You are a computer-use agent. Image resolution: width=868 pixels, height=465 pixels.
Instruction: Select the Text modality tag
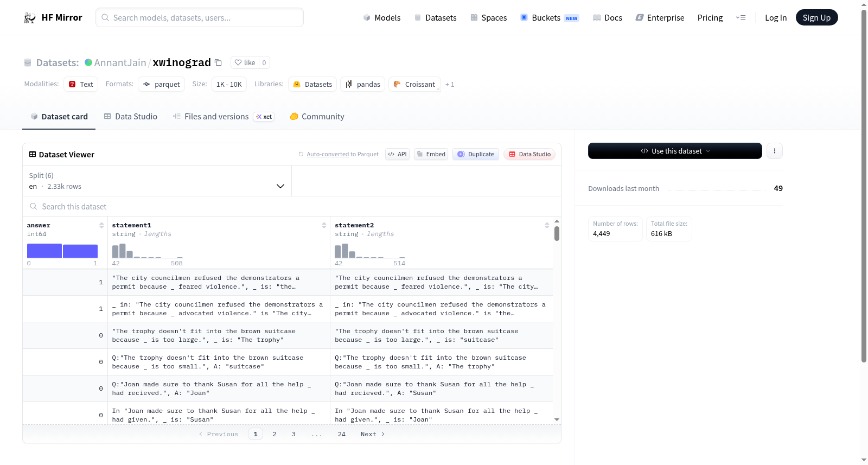coord(81,84)
